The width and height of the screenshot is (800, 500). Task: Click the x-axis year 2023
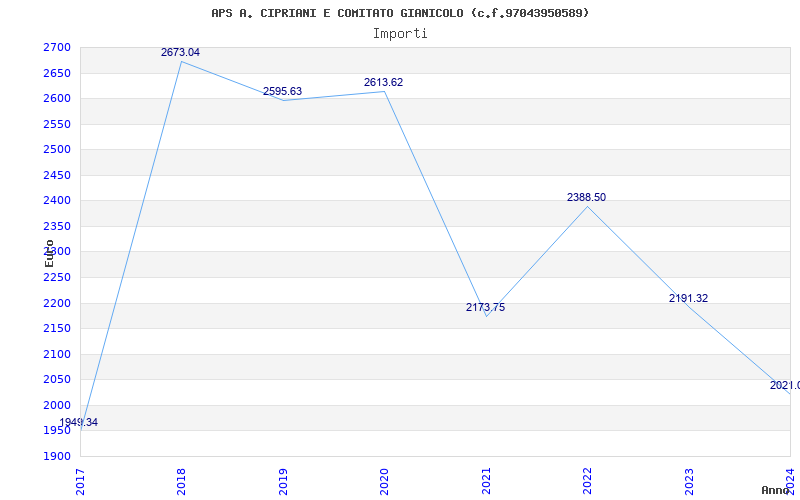(689, 481)
